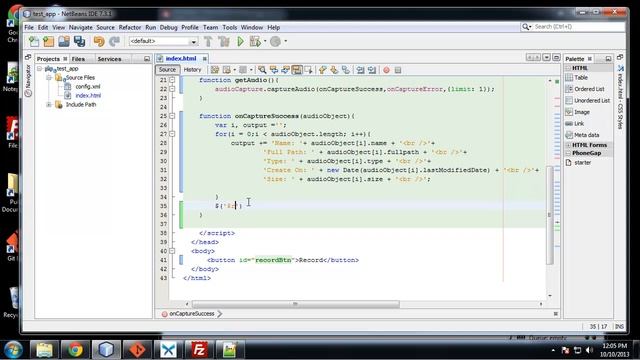Click Start Macro Recording red icon
Image resolution: width=640 pixels, height=360 pixels.
click(x=386, y=70)
